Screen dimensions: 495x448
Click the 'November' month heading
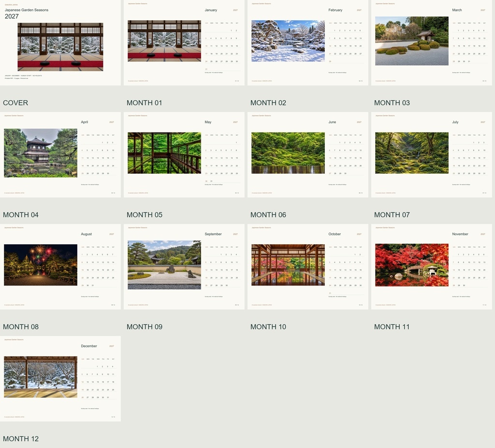pos(460,234)
